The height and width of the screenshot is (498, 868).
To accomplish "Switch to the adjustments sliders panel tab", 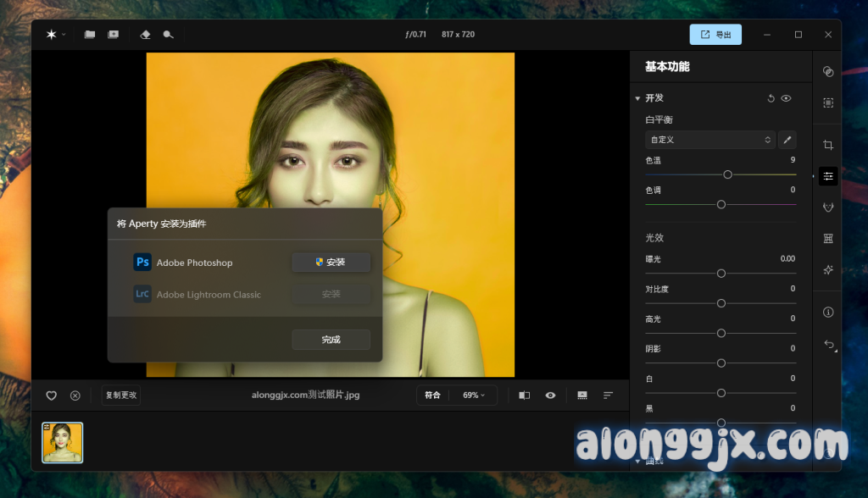I will pos(828,176).
